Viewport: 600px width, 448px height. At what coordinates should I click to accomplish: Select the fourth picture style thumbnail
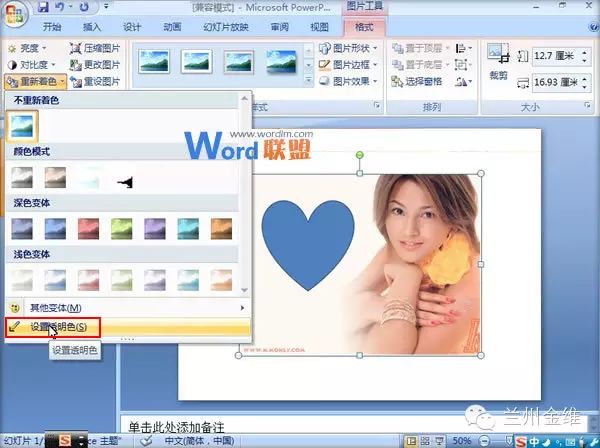point(282,61)
